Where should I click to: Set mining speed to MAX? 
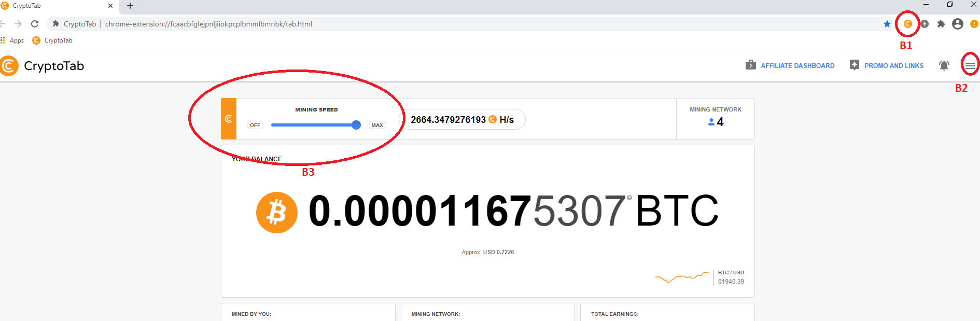377,125
